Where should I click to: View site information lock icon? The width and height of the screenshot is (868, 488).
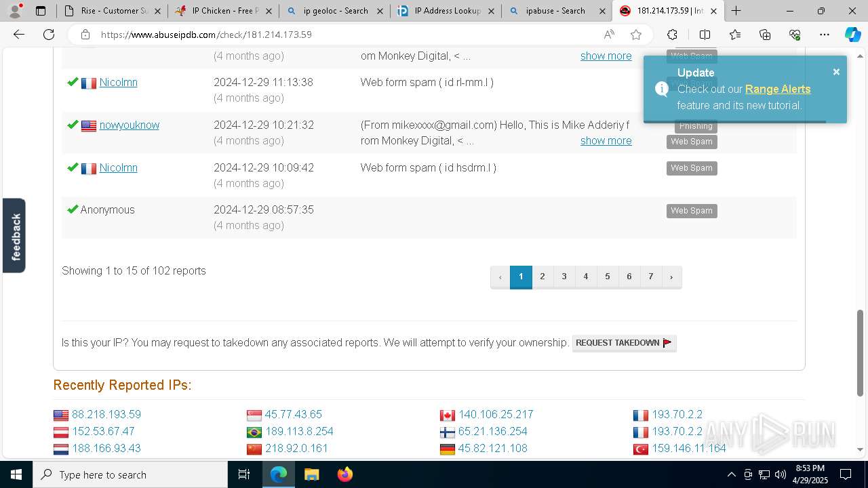pos(85,35)
